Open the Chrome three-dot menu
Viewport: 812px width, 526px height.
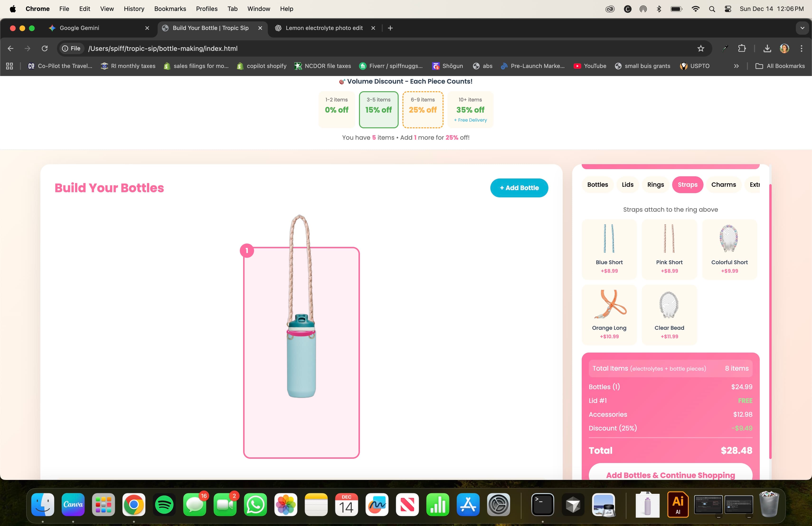pos(802,48)
